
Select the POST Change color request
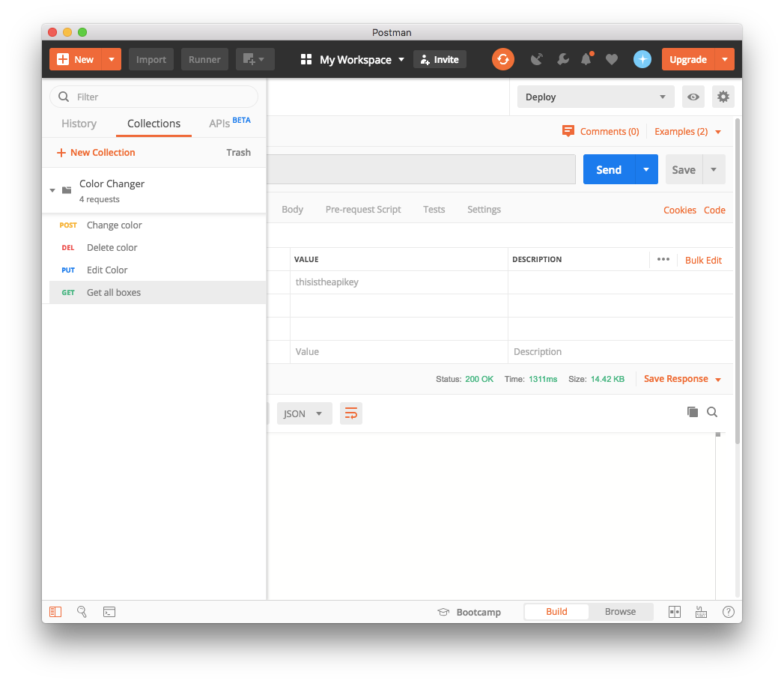pos(157,225)
